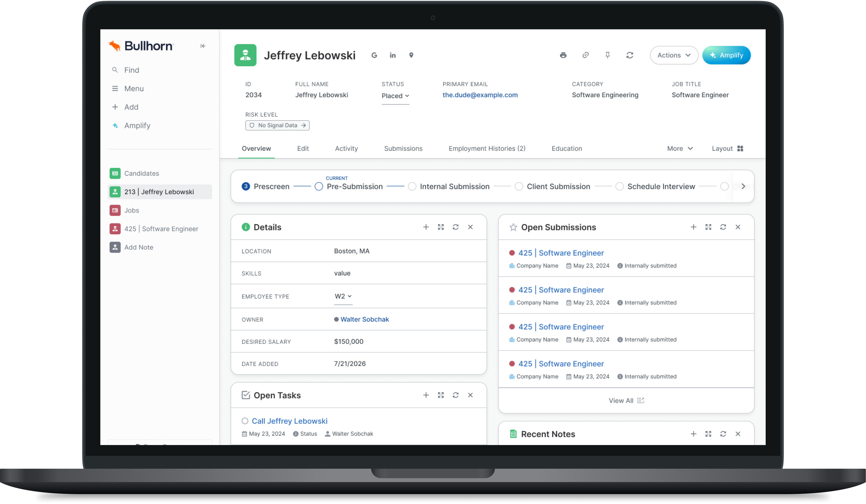Advance workflow stages with right chevron
The height and width of the screenshot is (504, 866).
pyautogui.click(x=743, y=186)
